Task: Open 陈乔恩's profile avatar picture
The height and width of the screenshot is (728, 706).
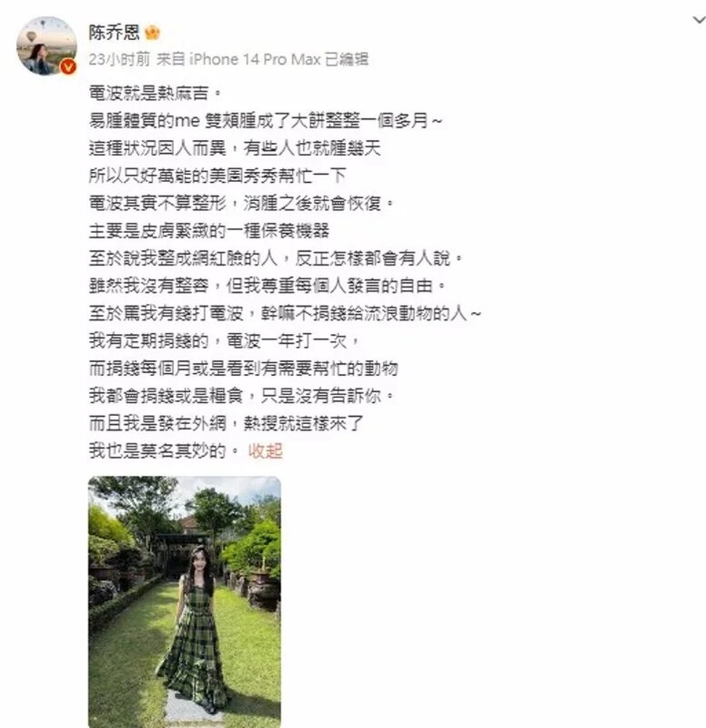Action: pos(46,45)
